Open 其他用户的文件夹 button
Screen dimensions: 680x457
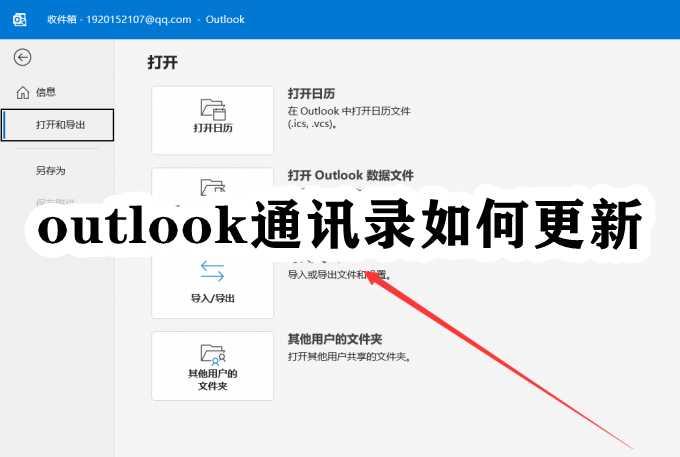(x=212, y=366)
